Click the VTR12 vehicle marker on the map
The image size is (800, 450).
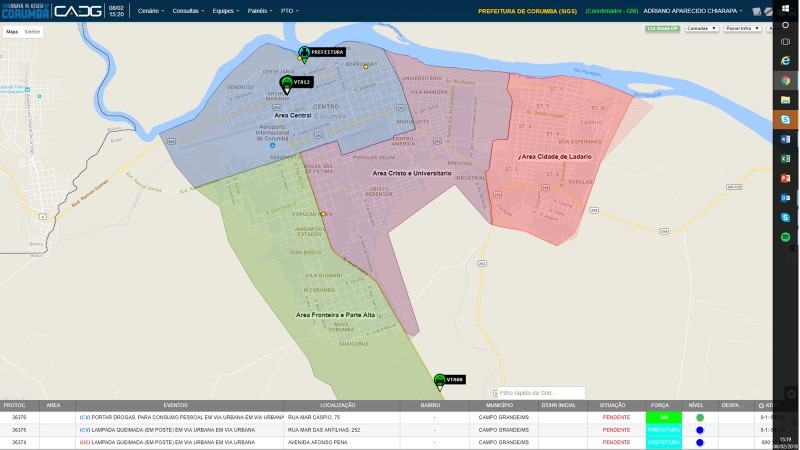287,84
